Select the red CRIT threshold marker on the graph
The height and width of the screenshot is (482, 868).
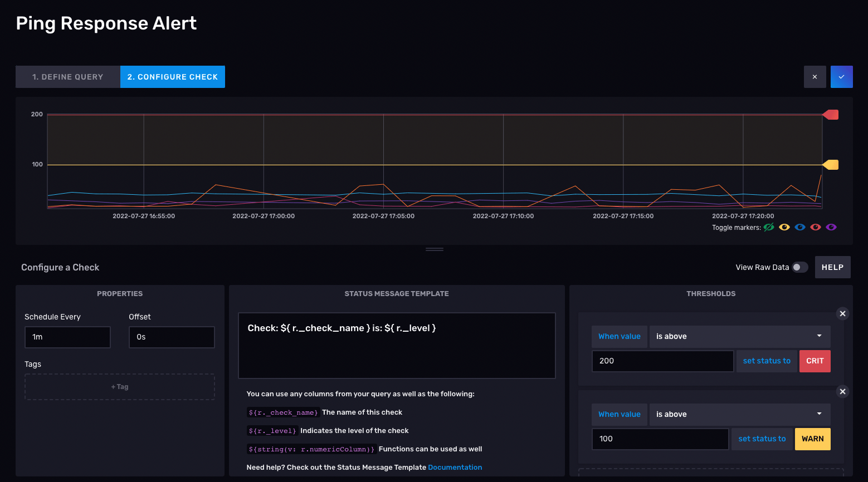point(831,115)
